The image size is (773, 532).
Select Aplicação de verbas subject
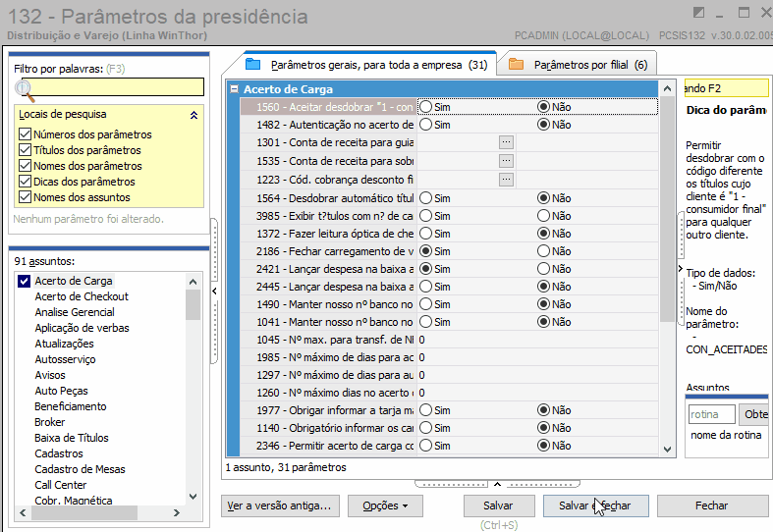coord(82,328)
